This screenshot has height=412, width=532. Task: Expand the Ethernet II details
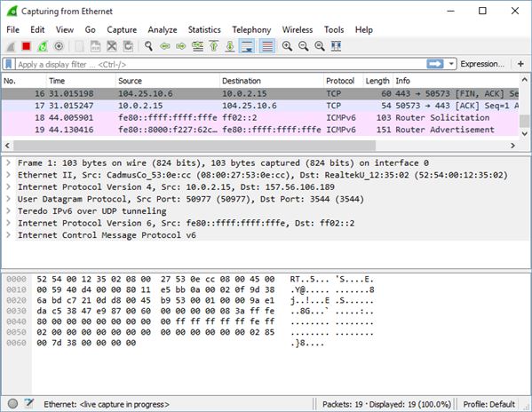(8, 175)
